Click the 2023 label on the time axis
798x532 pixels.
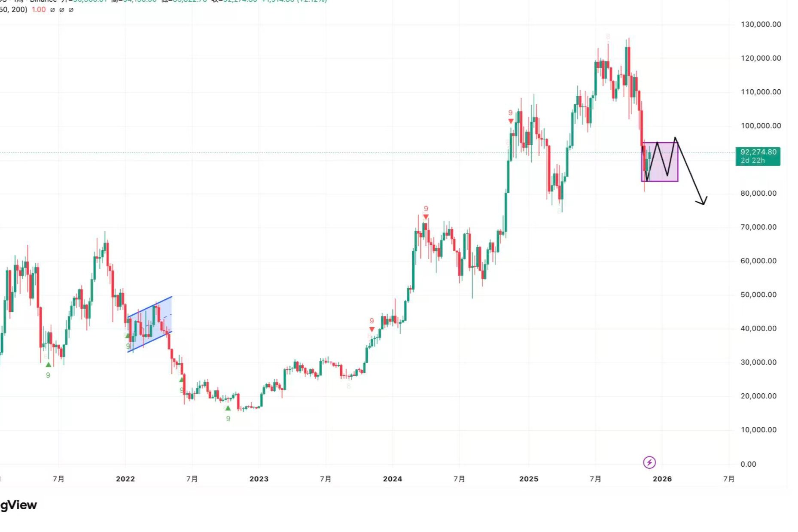(x=259, y=479)
